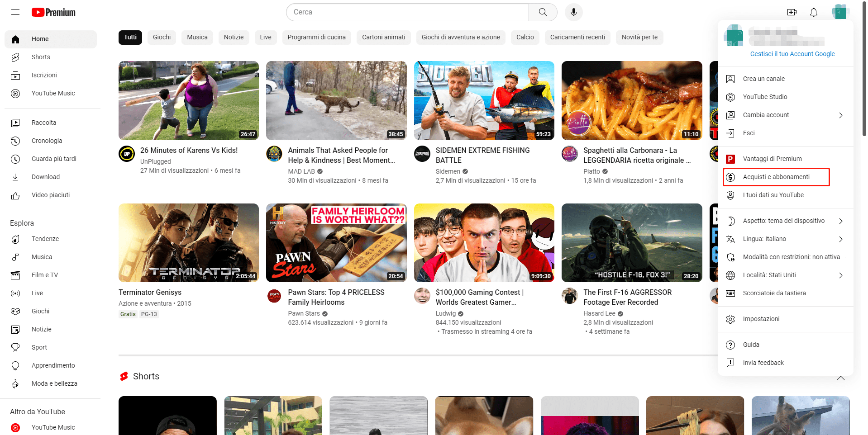Viewport: 868px width, 435px height.
Task: Select the Tutti filter chip
Action: tap(130, 37)
